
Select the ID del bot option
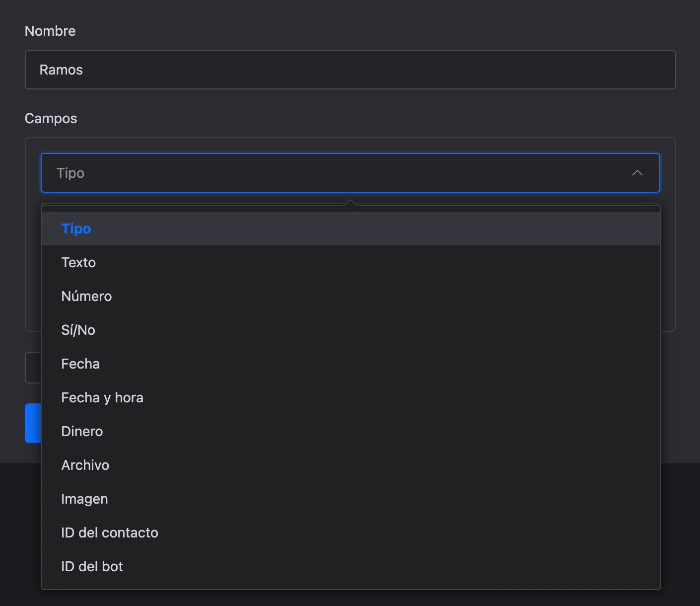point(350,566)
